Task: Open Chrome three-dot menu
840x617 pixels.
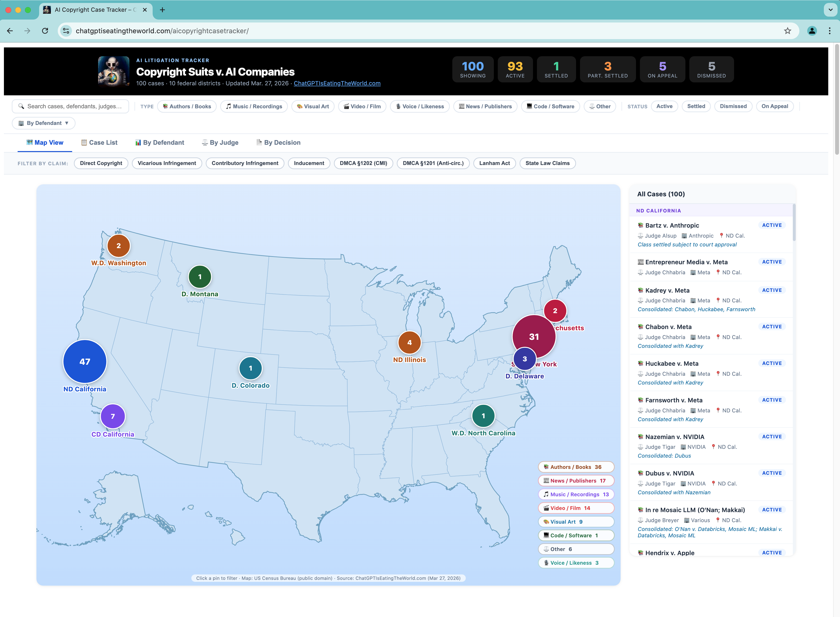Action: (829, 31)
